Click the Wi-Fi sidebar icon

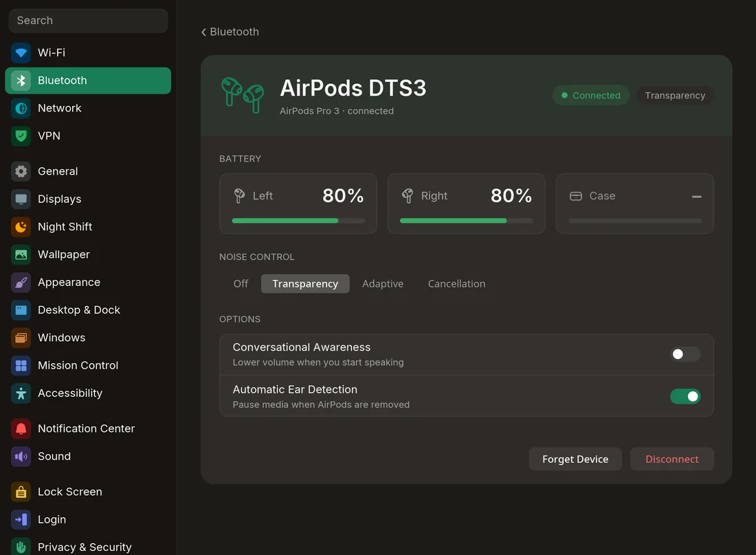click(x=21, y=52)
